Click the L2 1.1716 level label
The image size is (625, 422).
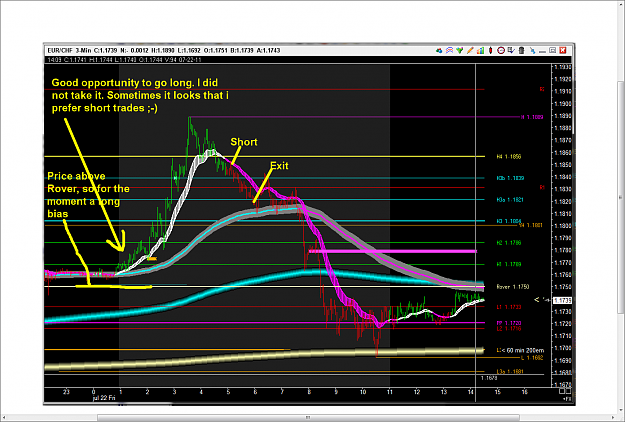(x=509, y=329)
